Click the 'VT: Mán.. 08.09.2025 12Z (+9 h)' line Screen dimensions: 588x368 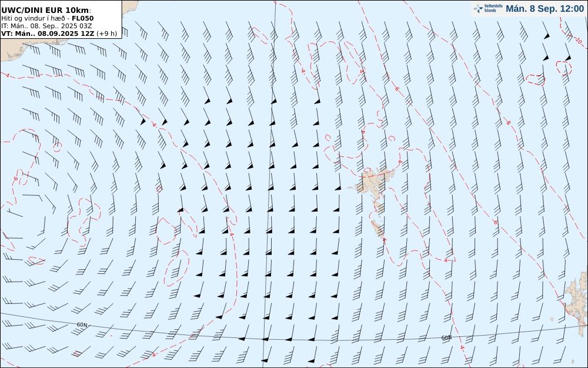click(x=59, y=34)
